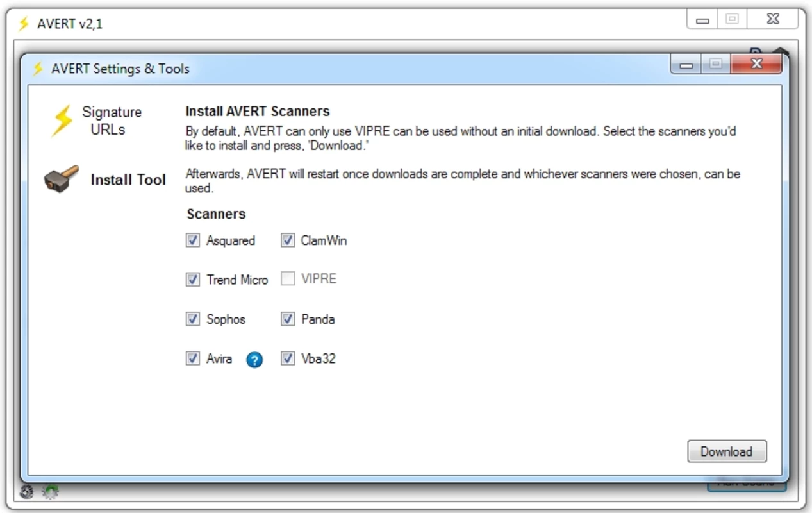812x513 pixels.
Task: Switch to the Signature URLs section label
Action: 112,121
